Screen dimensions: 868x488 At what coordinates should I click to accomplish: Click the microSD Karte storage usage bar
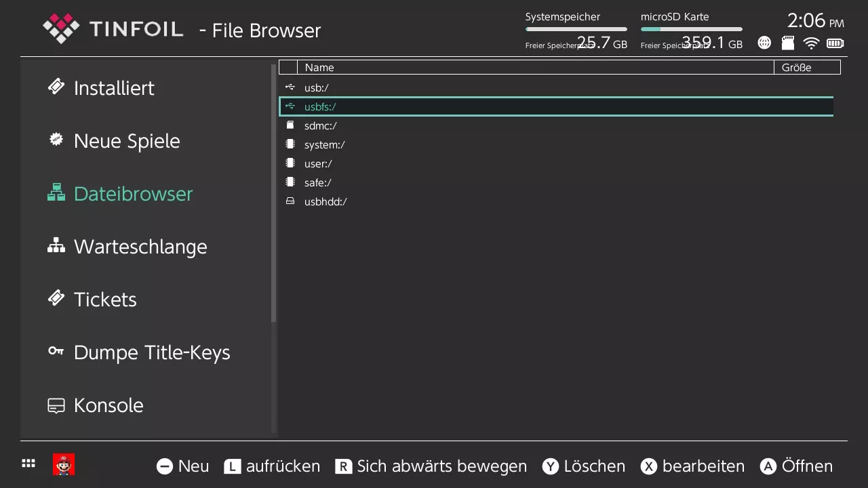coord(691,29)
